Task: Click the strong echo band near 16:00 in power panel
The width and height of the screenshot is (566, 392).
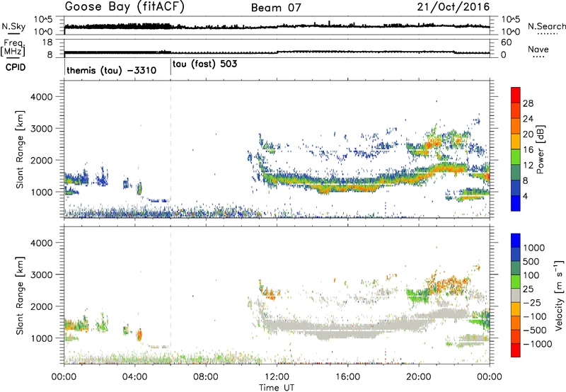Action: (x=347, y=185)
